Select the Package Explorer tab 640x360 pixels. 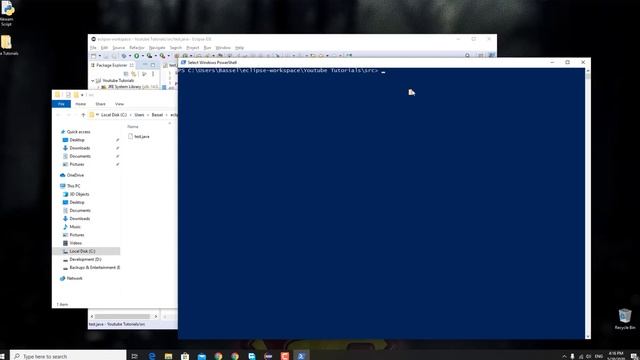[x=112, y=65]
